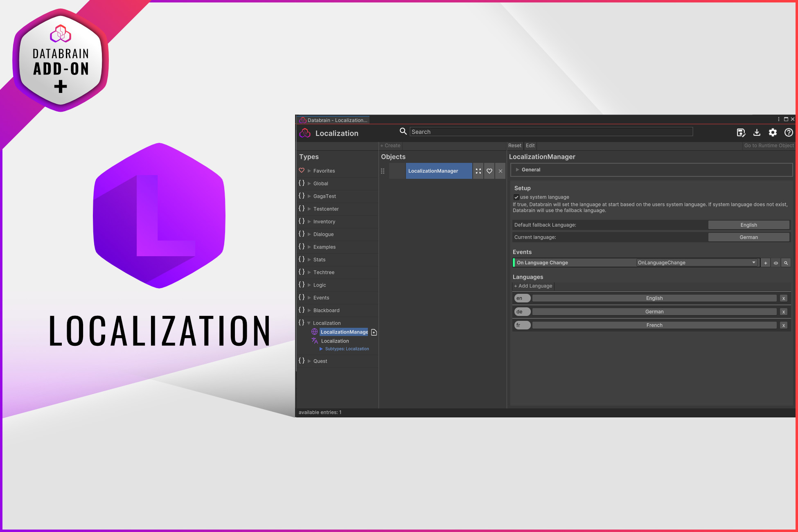798x532 pixels.
Task: Click the download icon at top right
Action: pyautogui.click(x=756, y=132)
